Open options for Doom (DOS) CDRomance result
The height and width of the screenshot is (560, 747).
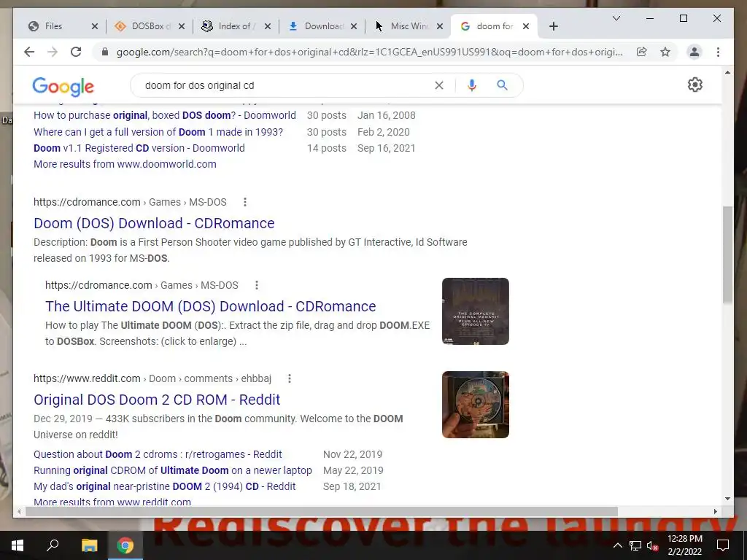(x=245, y=202)
